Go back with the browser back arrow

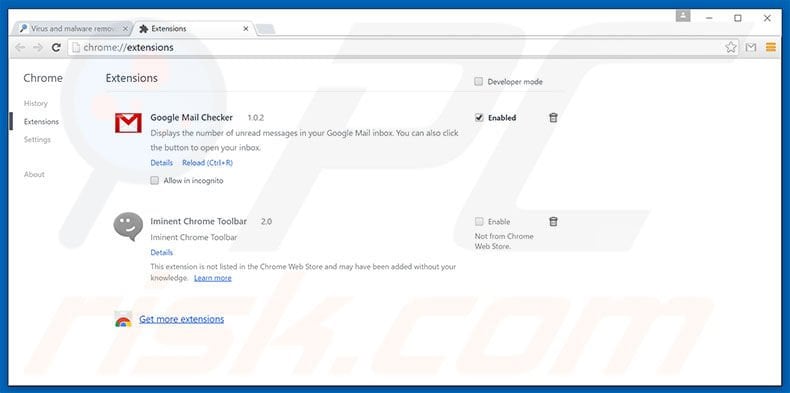(20, 47)
